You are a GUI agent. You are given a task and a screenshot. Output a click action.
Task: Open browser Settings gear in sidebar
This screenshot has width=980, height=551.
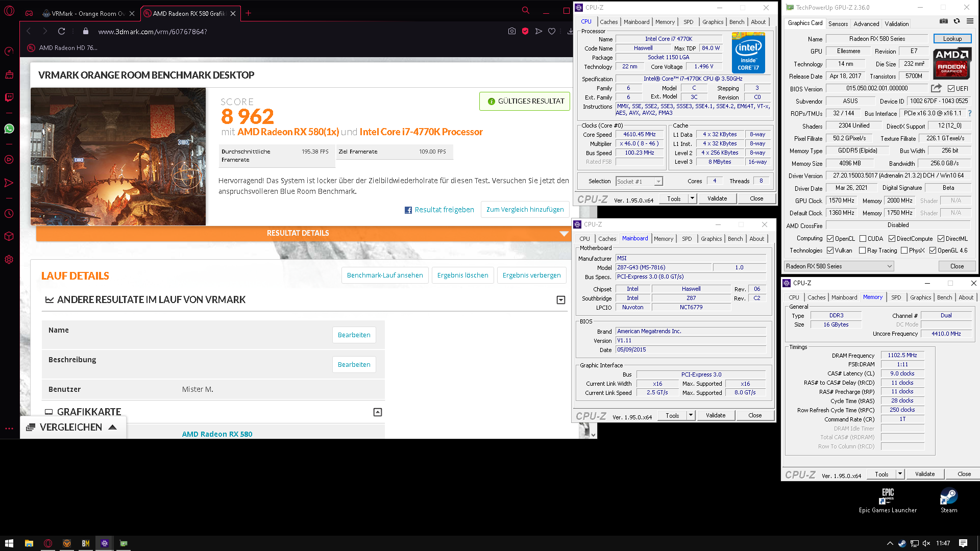(9, 259)
